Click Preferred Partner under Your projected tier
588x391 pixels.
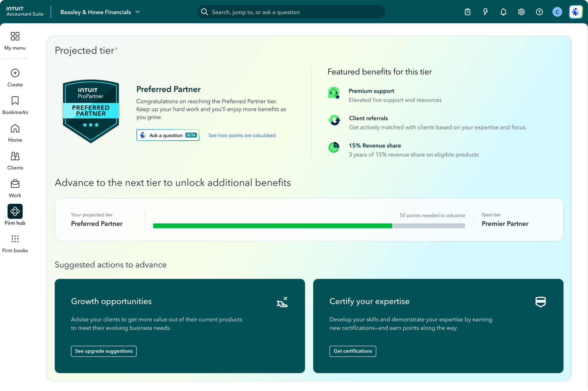[x=97, y=224]
